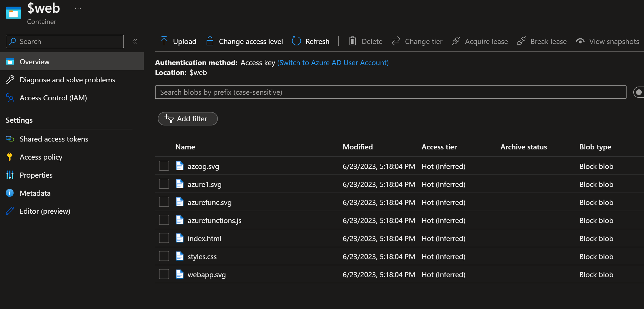Click Change access level label

pos(251,41)
